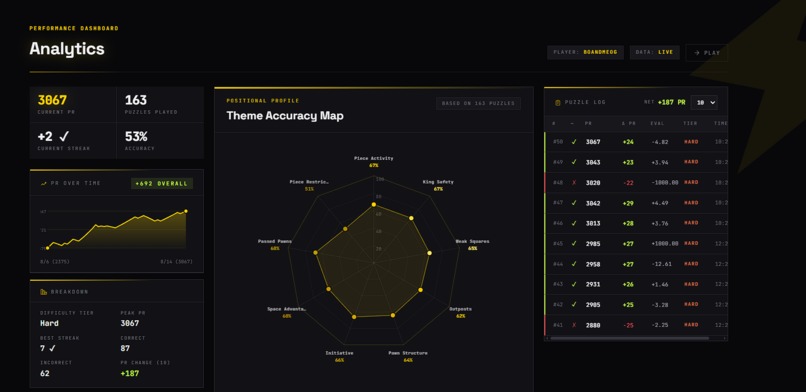Click the +187 PR Change value in Breakdown
The width and height of the screenshot is (806, 392).
click(130, 374)
